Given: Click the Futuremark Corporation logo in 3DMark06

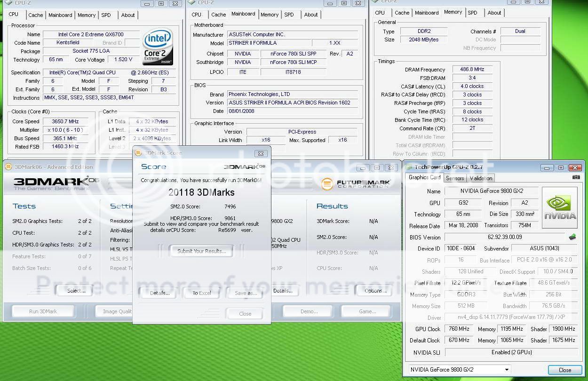Looking at the screenshot, I should point(355,183).
